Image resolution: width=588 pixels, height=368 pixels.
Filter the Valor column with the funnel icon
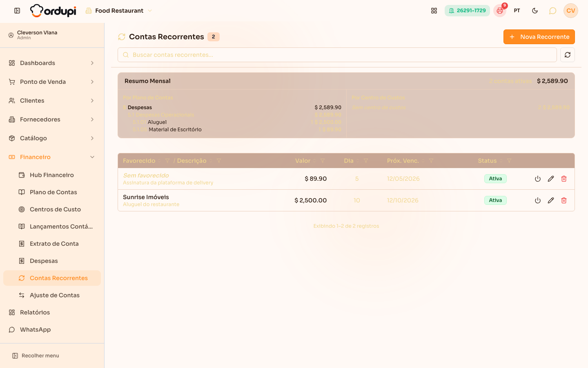click(x=323, y=161)
